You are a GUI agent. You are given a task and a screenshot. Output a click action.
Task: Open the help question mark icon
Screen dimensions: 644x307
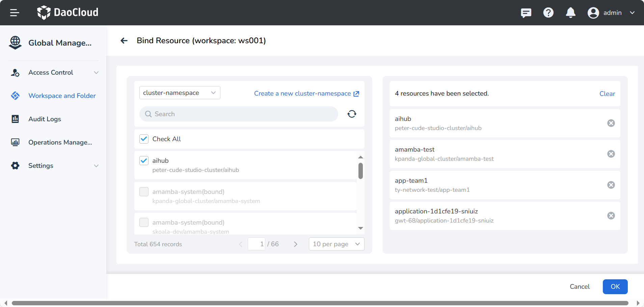548,13
